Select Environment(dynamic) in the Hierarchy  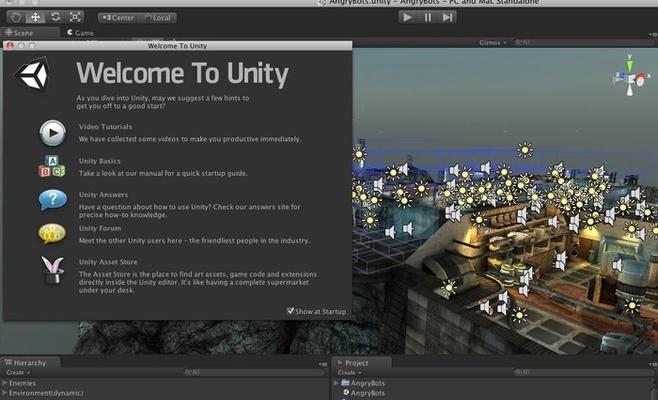tap(46, 393)
